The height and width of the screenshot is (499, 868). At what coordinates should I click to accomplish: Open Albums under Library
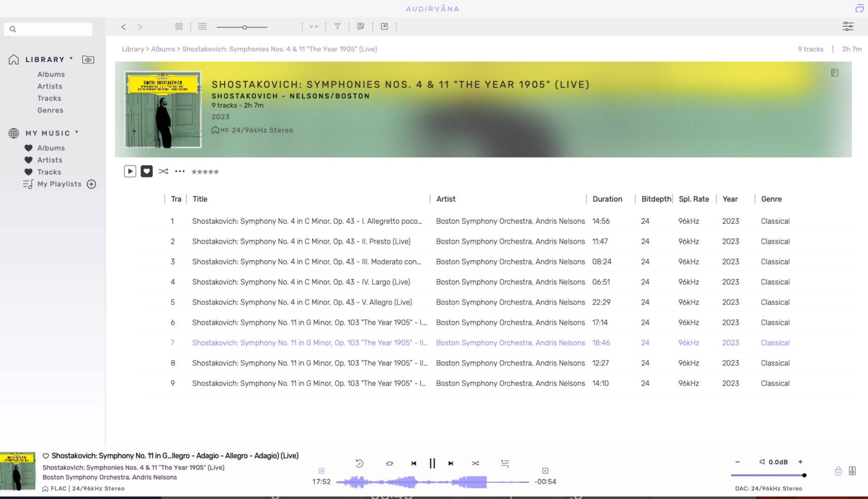[51, 74]
